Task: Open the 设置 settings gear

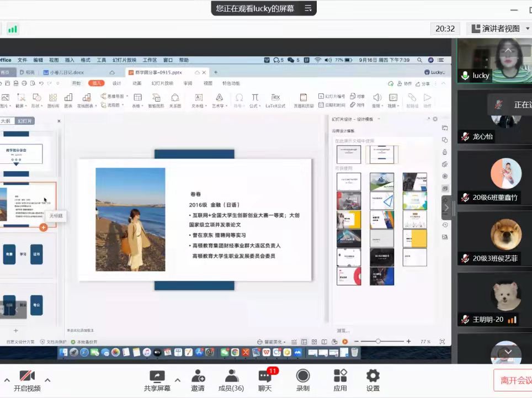Action: [x=373, y=380]
